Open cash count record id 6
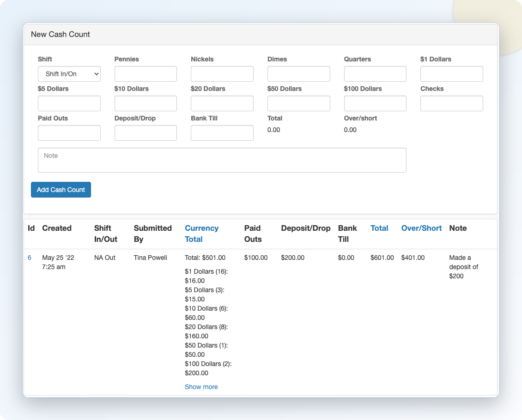Viewport: 522px width, 420px height. click(x=30, y=258)
